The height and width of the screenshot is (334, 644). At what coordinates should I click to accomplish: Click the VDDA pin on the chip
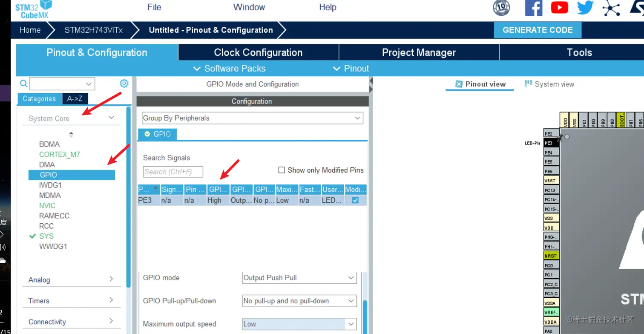pos(551,322)
